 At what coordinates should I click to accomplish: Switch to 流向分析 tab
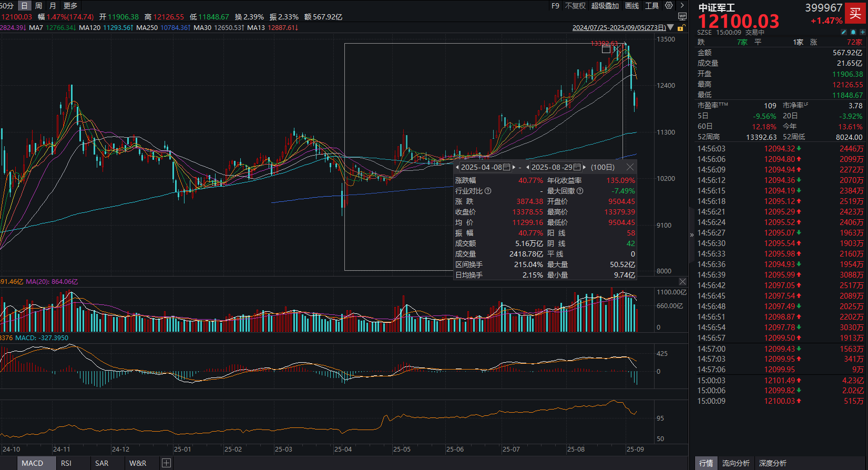tap(736, 463)
